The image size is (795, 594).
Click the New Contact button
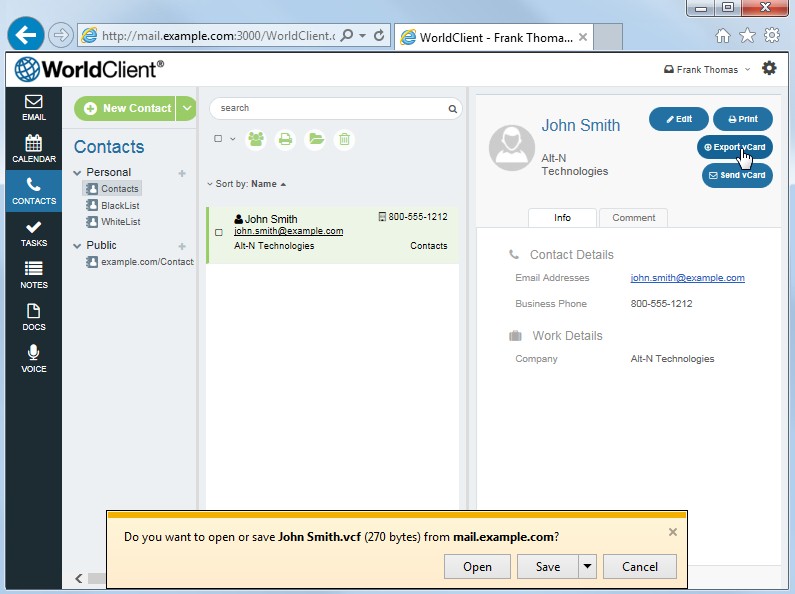[x=125, y=108]
